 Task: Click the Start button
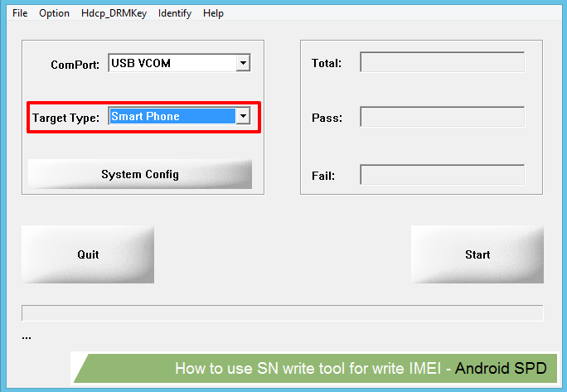tap(477, 254)
